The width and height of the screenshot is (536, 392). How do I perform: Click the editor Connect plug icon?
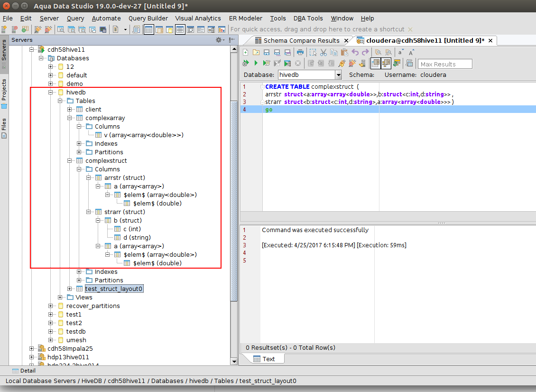click(342, 63)
